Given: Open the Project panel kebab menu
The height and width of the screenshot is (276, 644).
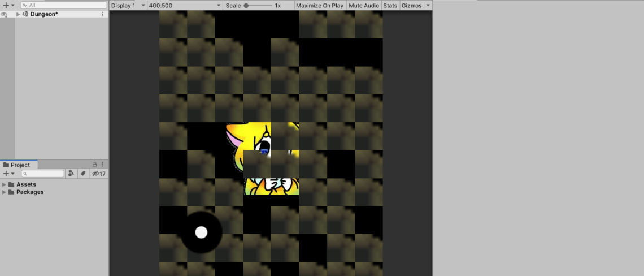Looking at the screenshot, I should pyautogui.click(x=102, y=165).
